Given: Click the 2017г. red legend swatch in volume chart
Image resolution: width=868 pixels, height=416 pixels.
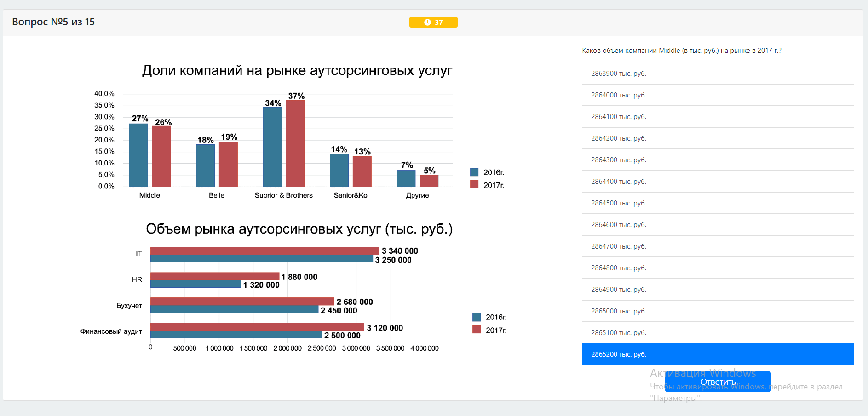Looking at the screenshot, I should click(477, 330).
